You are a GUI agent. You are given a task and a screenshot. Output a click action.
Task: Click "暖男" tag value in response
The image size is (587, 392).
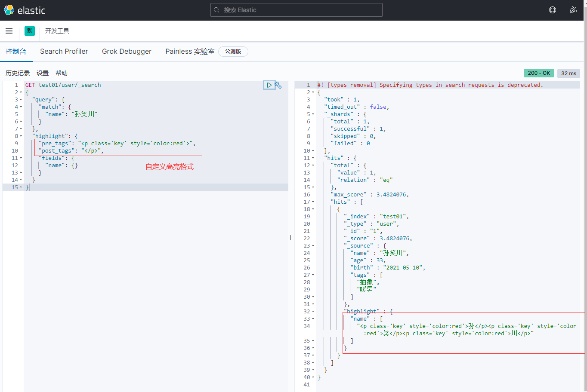click(x=367, y=290)
